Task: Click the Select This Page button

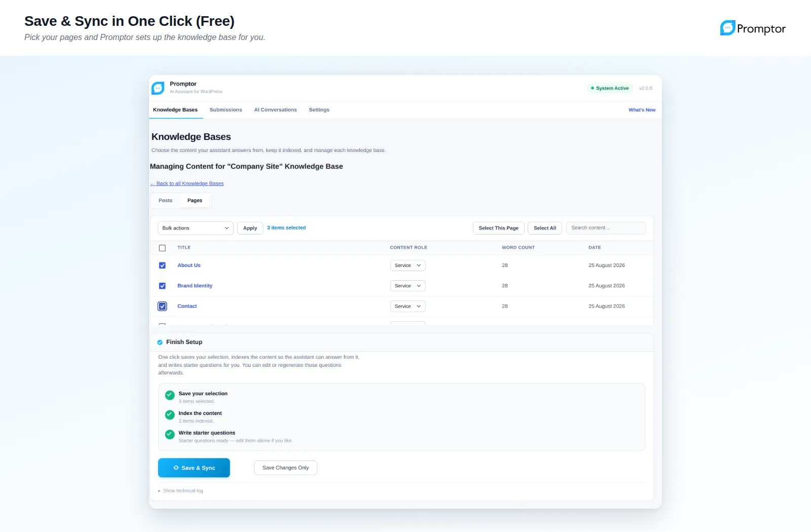Action: pos(498,228)
